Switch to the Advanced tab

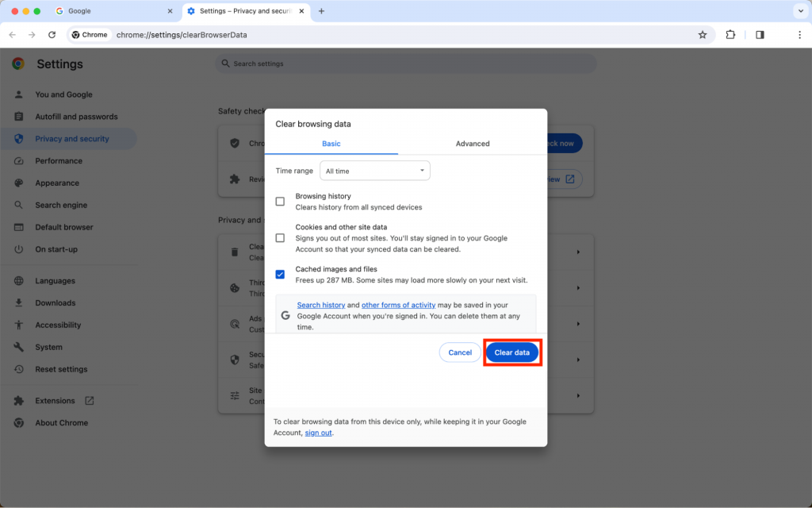tap(473, 144)
